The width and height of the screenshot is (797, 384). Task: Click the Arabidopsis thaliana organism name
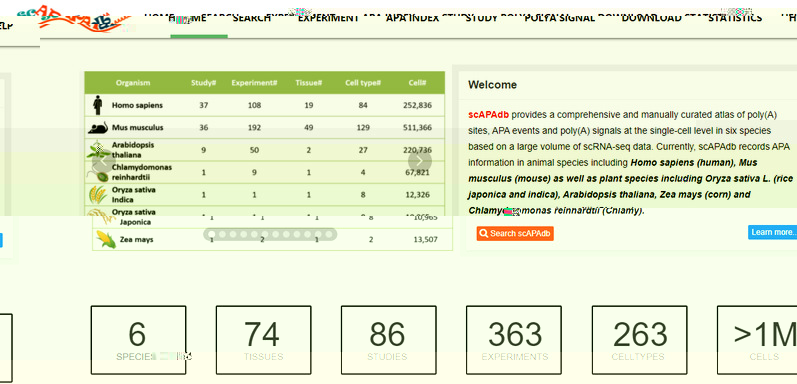pyautogui.click(x=133, y=150)
